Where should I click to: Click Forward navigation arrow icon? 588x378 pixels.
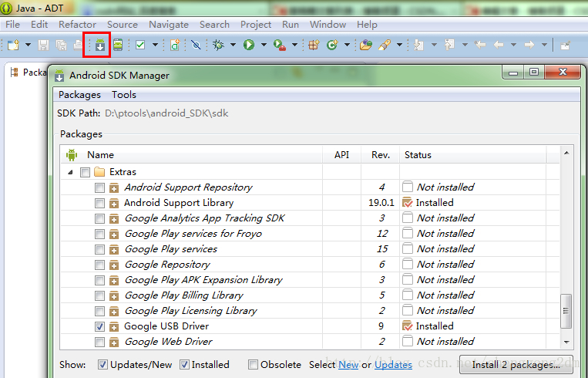529,45
